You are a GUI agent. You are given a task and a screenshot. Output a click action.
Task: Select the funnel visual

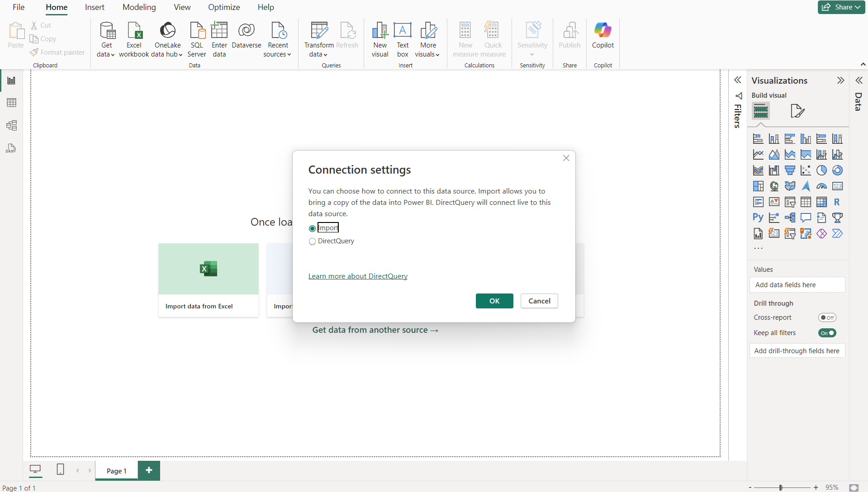point(790,170)
